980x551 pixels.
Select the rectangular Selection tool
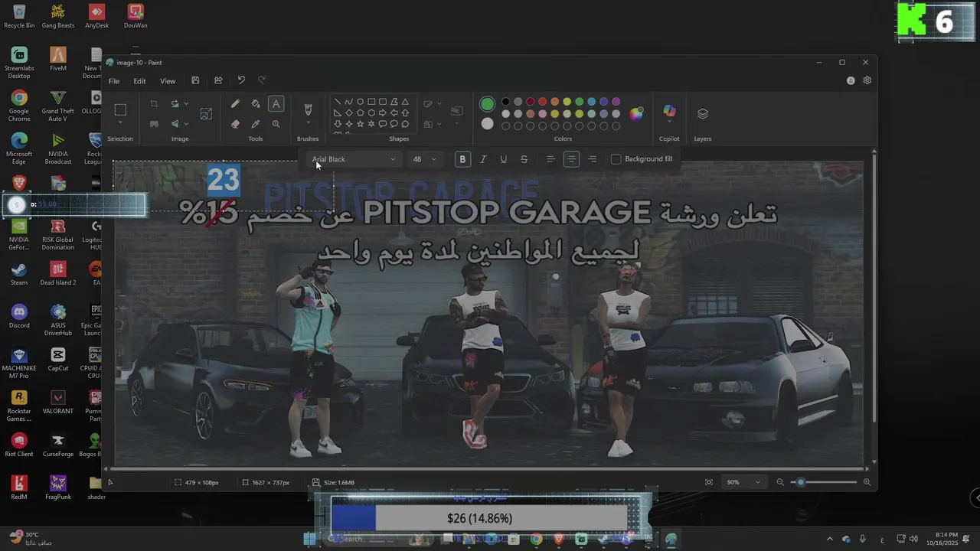120,109
